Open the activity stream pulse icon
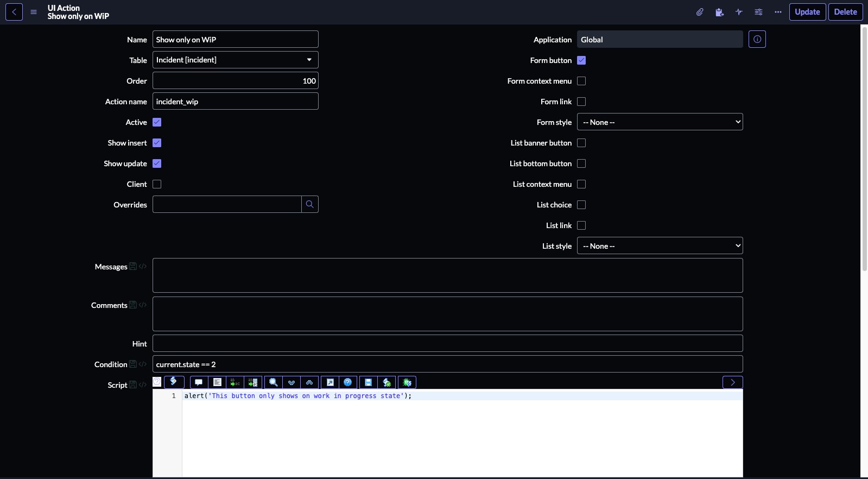868x479 pixels. click(739, 12)
